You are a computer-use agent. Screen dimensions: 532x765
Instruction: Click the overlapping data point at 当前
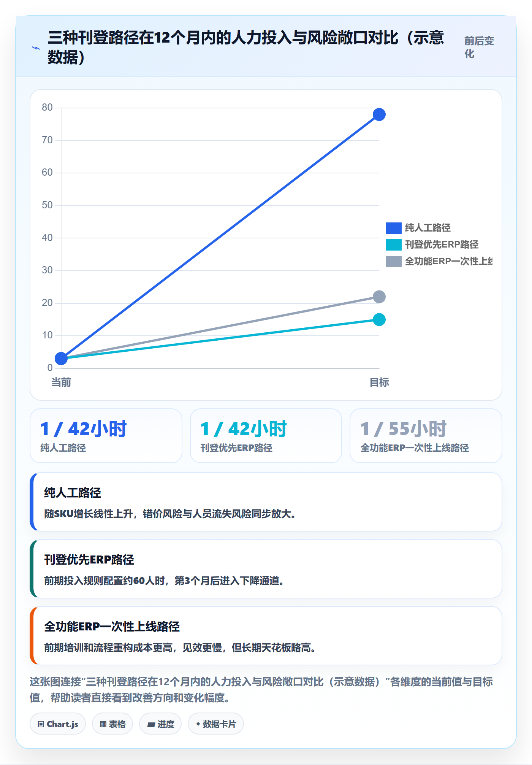[61, 358]
